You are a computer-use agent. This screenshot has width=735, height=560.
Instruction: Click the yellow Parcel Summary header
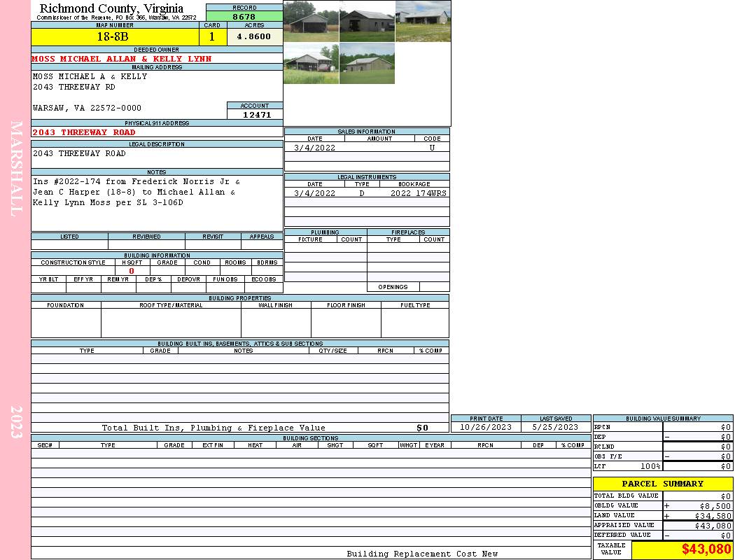click(662, 484)
